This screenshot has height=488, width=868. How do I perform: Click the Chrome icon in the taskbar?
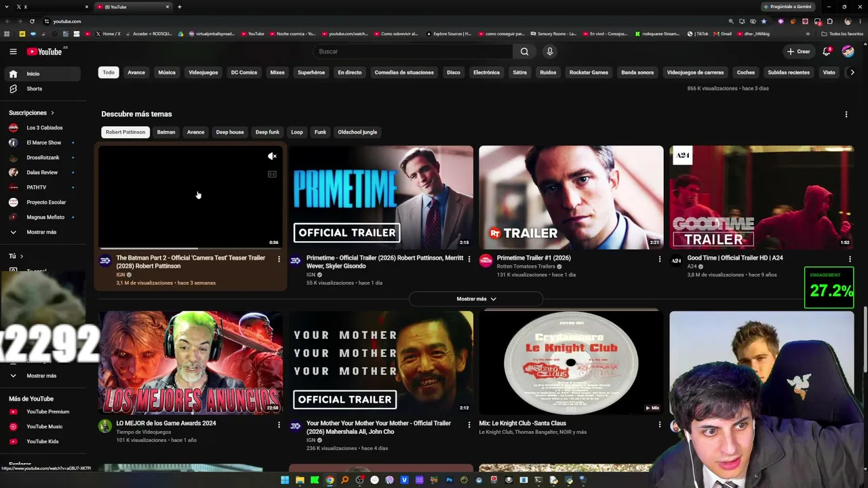[330, 481]
